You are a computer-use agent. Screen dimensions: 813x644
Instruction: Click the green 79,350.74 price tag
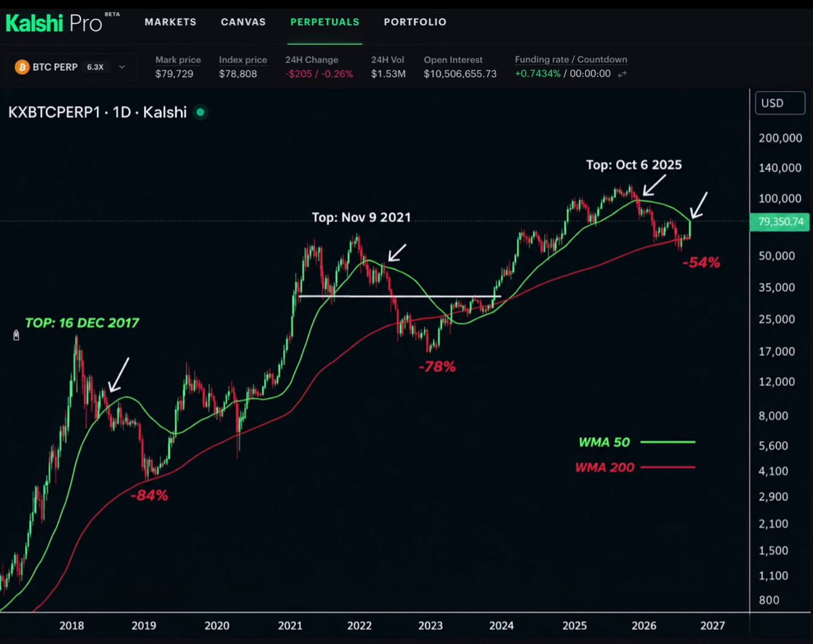coord(780,221)
